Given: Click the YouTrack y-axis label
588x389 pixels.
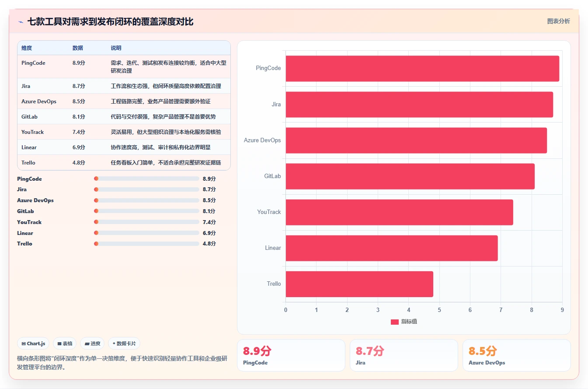Looking at the screenshot, I should pyautogui.click(x=269, y=212).
